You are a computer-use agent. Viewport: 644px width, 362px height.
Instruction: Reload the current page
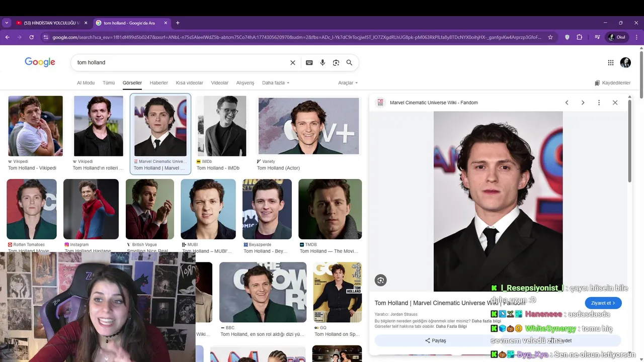pyautogui.click(x=32, y=37)
